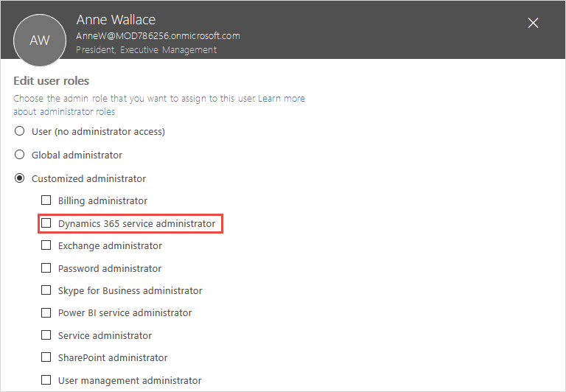Close the Anne Wallace panel with X
The width and height of the screenshot is (566, 392).
(533, 23)
